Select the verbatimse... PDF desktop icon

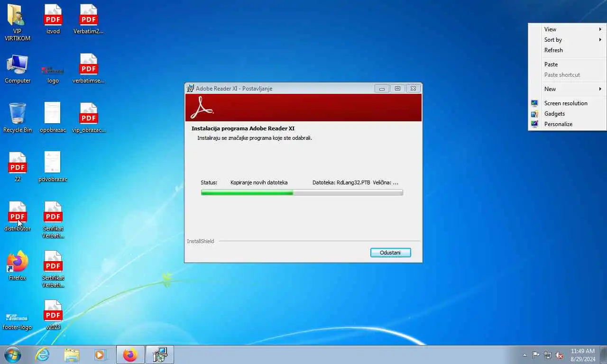point(88,69)
